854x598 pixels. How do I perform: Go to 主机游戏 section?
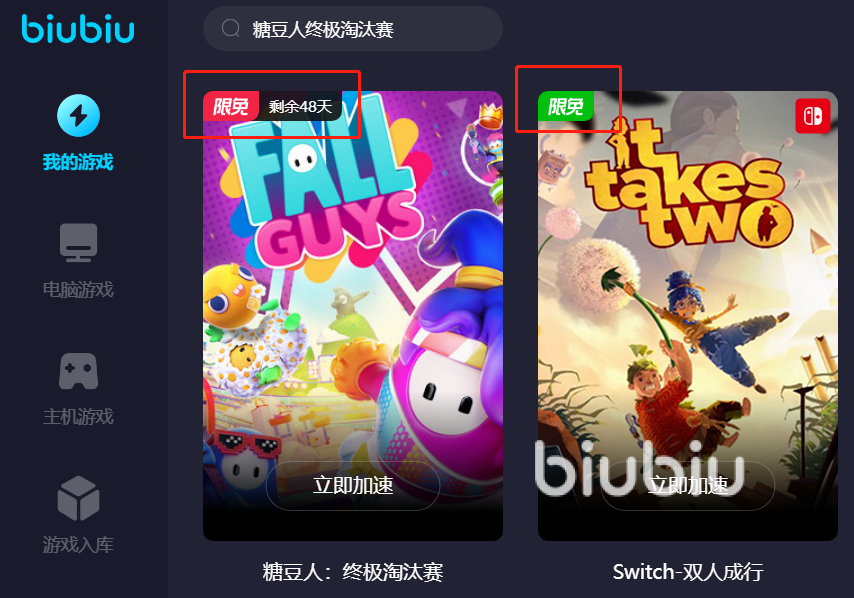78,417
